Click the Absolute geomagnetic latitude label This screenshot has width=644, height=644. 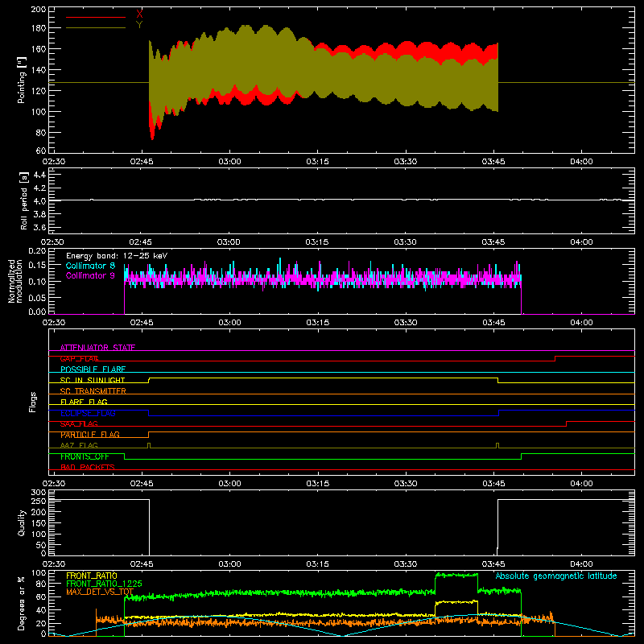556,576
